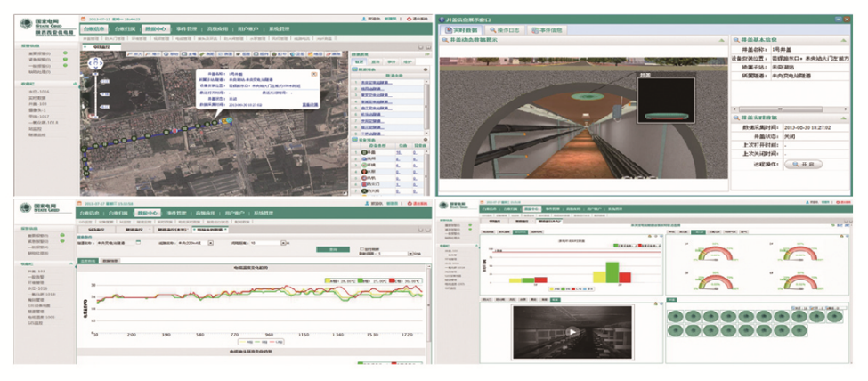Image resolution: width=868 pixels, height=381 pixels.
Task: Switch to the 查询 tab in the GIS right panel
Action: pyautogui.click(x=375, y=61)
